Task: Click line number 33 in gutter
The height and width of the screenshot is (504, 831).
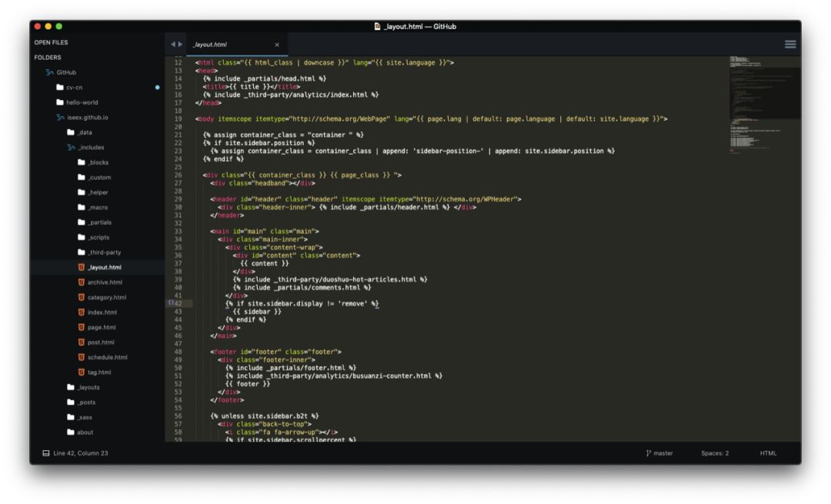Action: (x=178, y=232)
